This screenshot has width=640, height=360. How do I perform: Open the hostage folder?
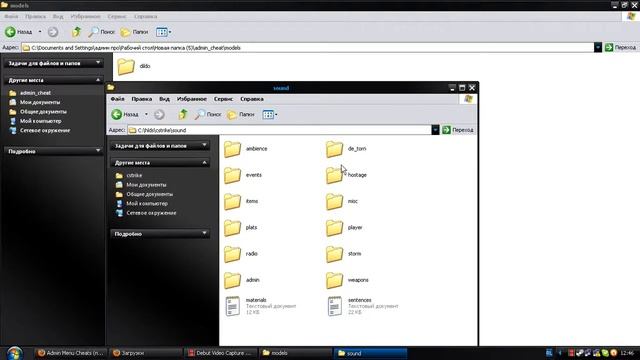coord(346,175)
